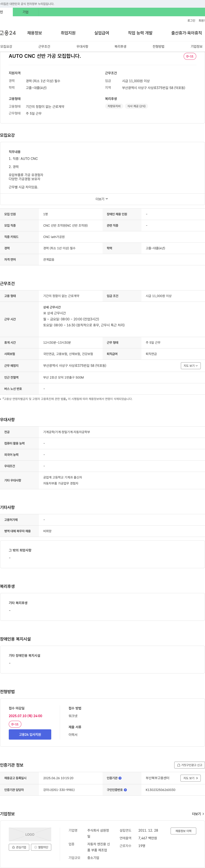Click the 구인인증번호 info icon
The image size is (205, 868).
point(125,790)
